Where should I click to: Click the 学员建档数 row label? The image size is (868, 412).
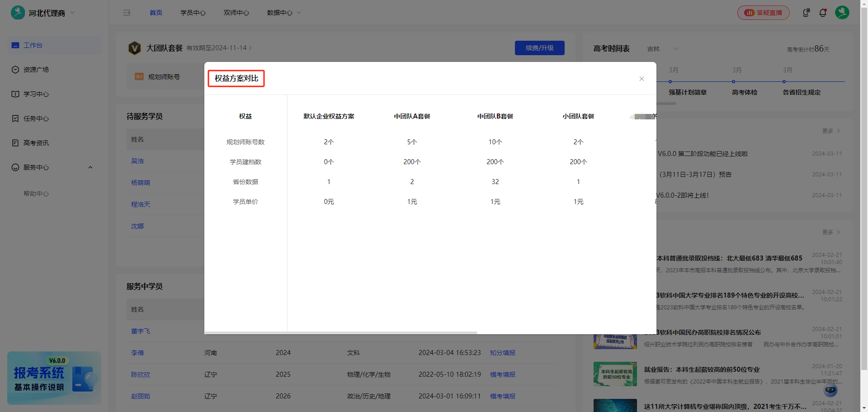245,162
